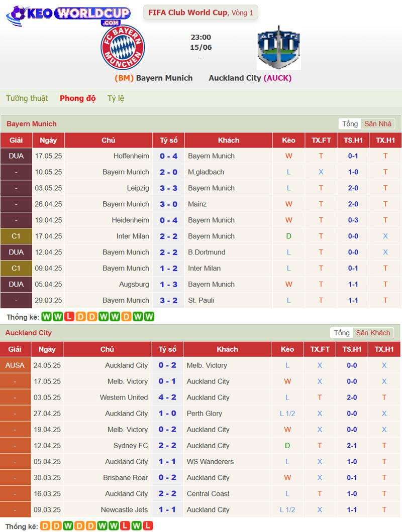Click the (BM) Bayern Munich name under crest

tap(154, 78)
